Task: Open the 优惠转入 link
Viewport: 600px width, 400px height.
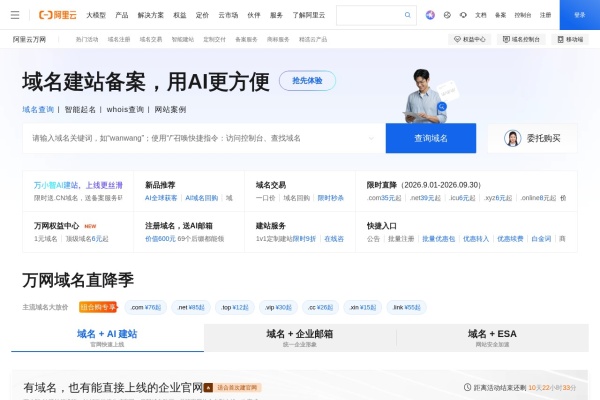Action: click(476, 239)
